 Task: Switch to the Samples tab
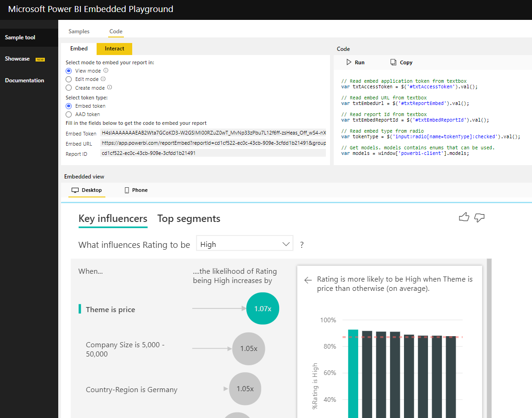point(79,31)
